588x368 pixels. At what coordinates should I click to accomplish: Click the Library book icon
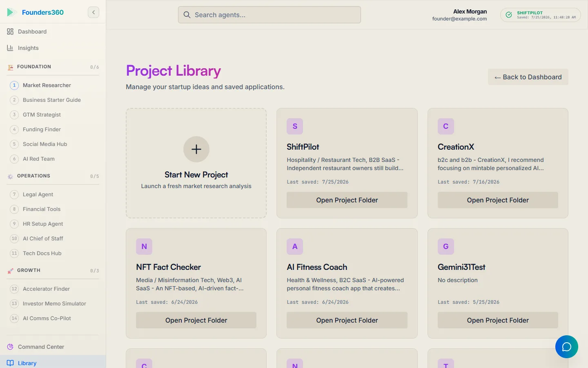[x=10, y=363]
